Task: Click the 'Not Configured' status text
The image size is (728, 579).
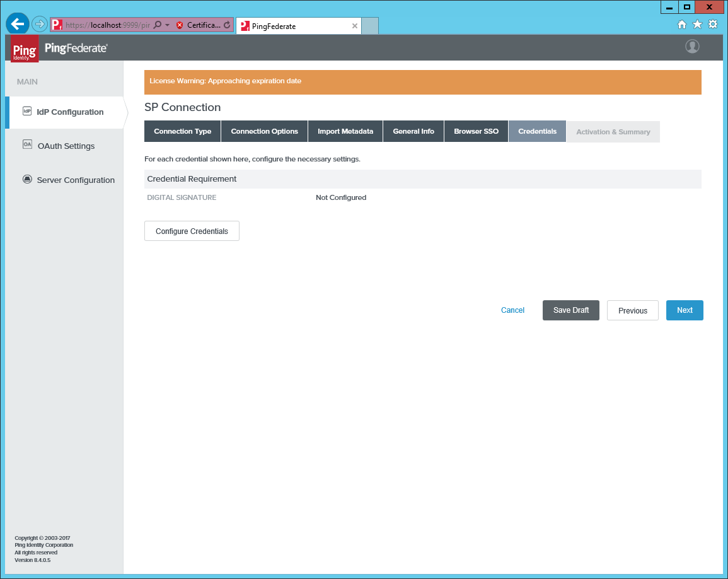Action: [x=341, y=197]
